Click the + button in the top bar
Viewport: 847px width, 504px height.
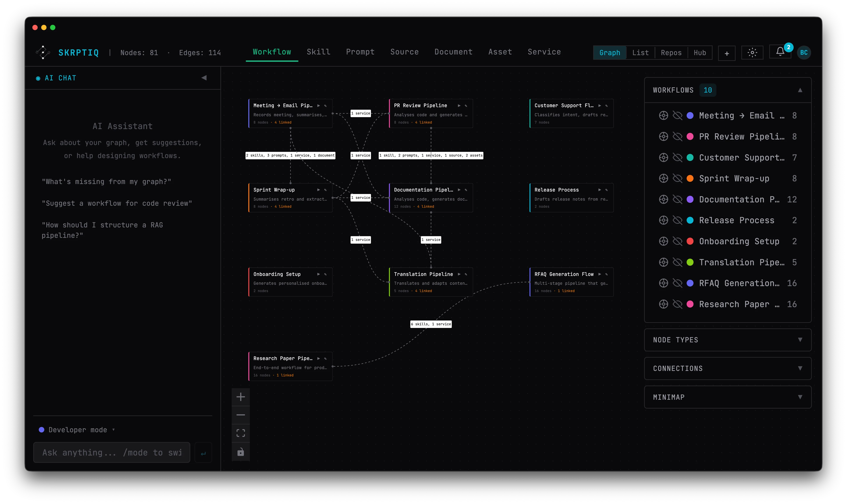point(727,53)
